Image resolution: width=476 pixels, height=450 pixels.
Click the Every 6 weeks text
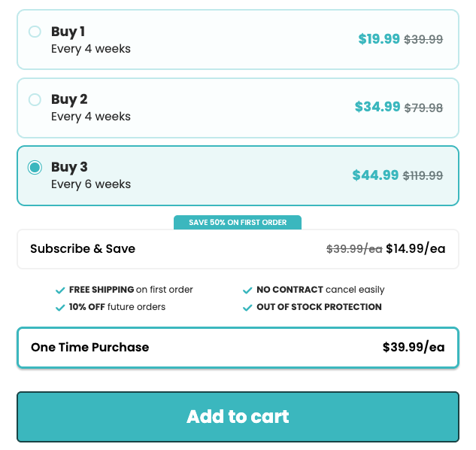point(91,184)
